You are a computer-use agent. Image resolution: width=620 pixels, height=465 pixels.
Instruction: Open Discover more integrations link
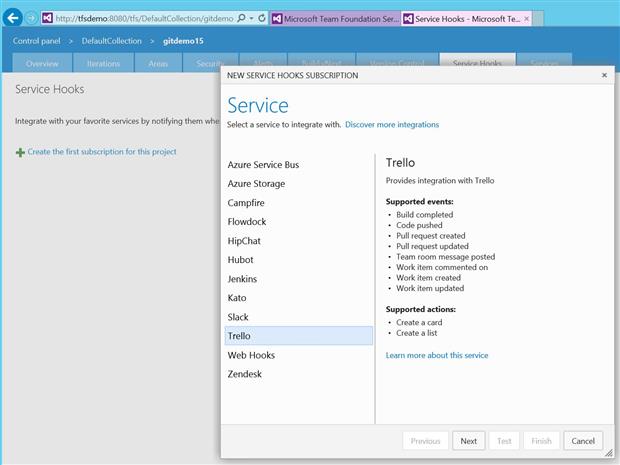(x=392, y=125)
